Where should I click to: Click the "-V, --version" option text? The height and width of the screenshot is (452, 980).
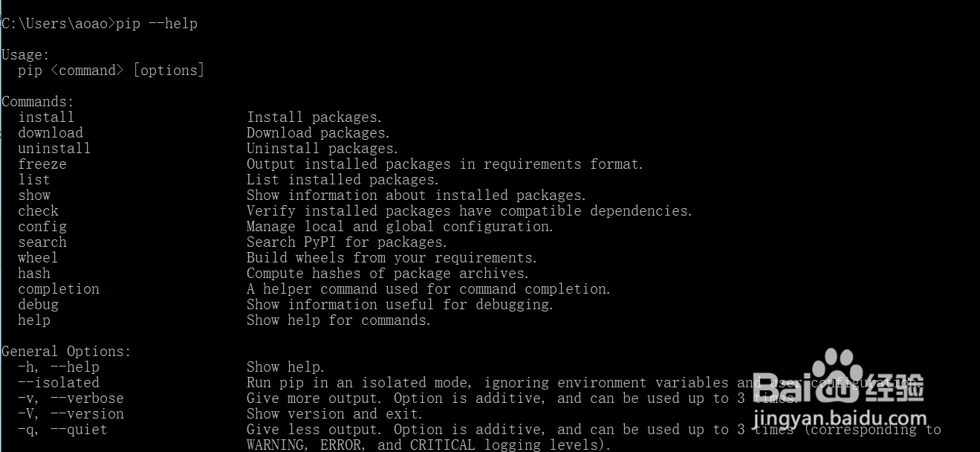[x=71, y=414]
